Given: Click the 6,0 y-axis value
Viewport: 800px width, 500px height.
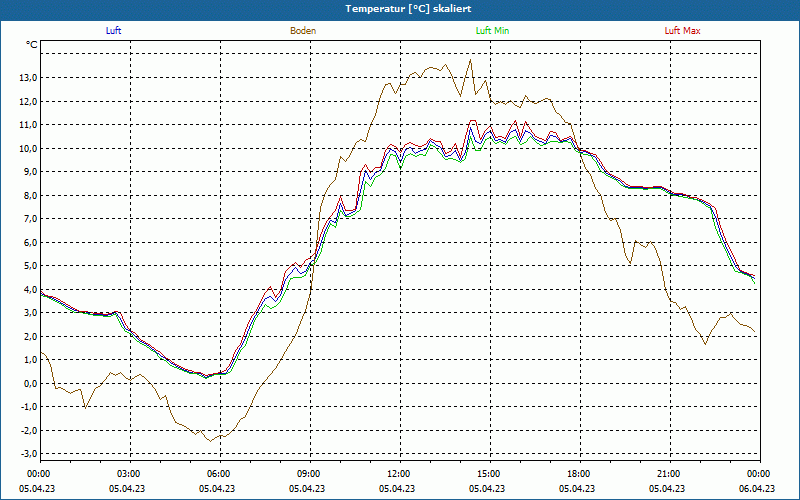Looking at the screenshot, I should pyautogui.click(x=31, y=242).
